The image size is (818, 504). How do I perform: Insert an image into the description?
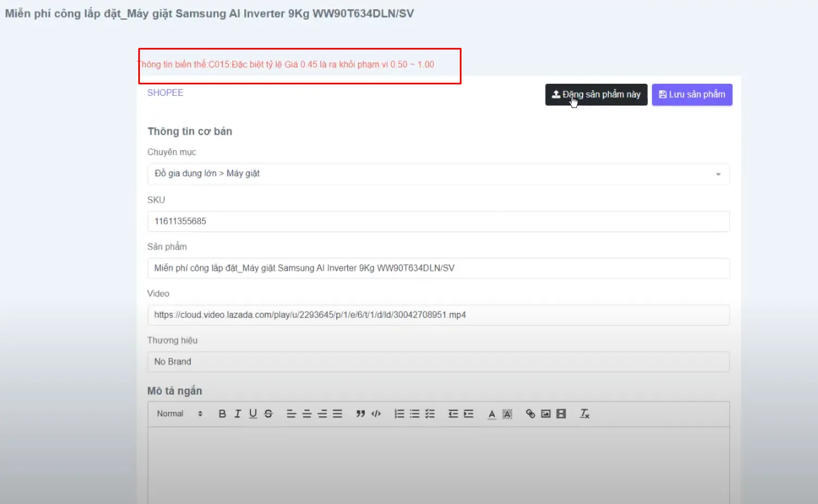(x=546, y=414)
